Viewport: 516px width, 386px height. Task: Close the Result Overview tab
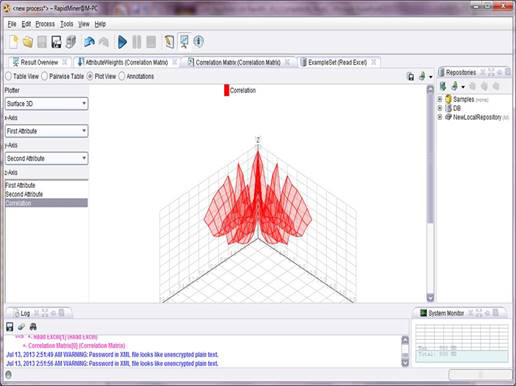click(65, 62)
